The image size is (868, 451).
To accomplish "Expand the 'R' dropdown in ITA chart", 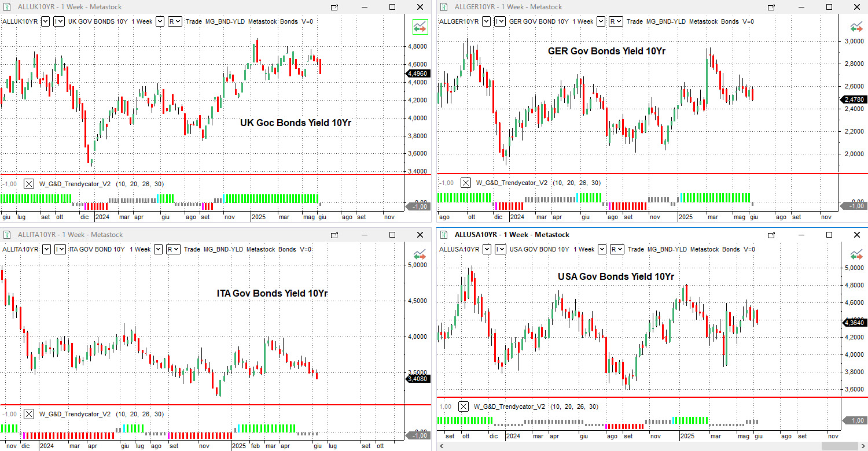I will [173, 249].
